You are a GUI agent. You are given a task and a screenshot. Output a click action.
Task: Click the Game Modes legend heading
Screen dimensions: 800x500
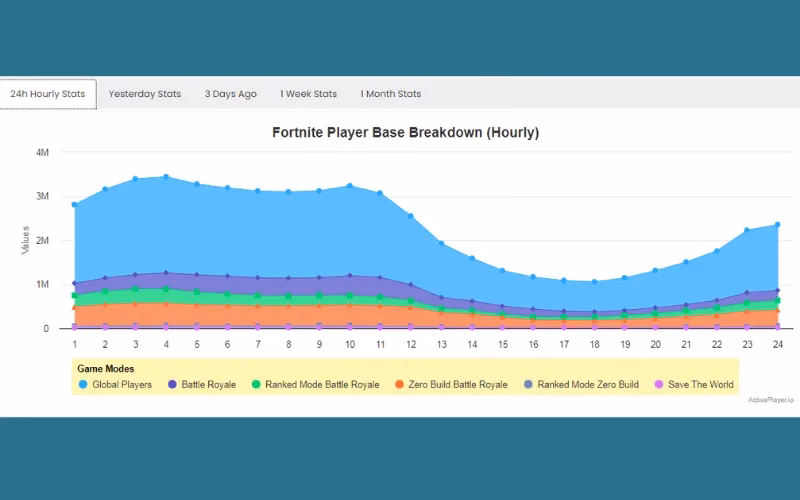(x=106, y=369)
